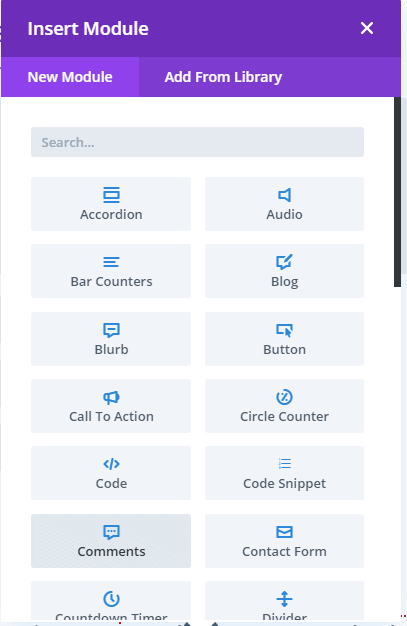Viewport: 407px width, 626px height.
Task: Add the Bar Counters module
Action: click(x=111, y=271)
